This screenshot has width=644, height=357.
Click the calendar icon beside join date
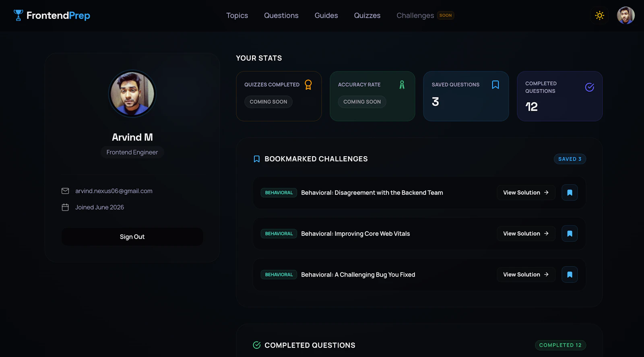(65, 207)
